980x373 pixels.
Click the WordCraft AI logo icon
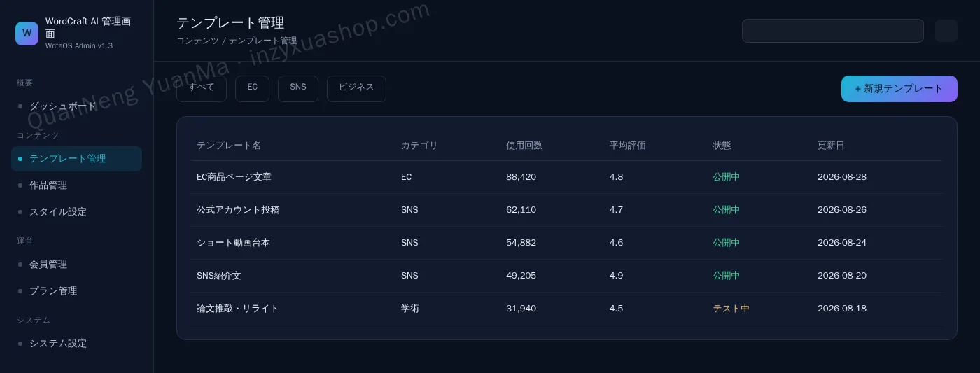click(27, 34)
